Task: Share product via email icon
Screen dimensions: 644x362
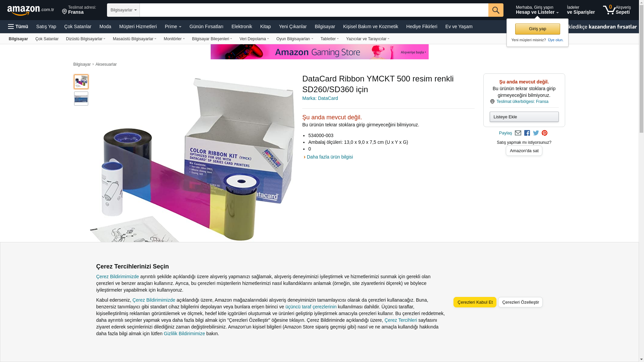Action: pos(518,133)
